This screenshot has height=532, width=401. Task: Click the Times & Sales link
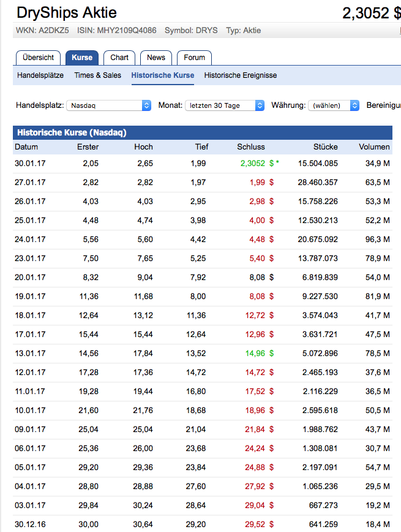pyautogui.click(x=97, y=75)
